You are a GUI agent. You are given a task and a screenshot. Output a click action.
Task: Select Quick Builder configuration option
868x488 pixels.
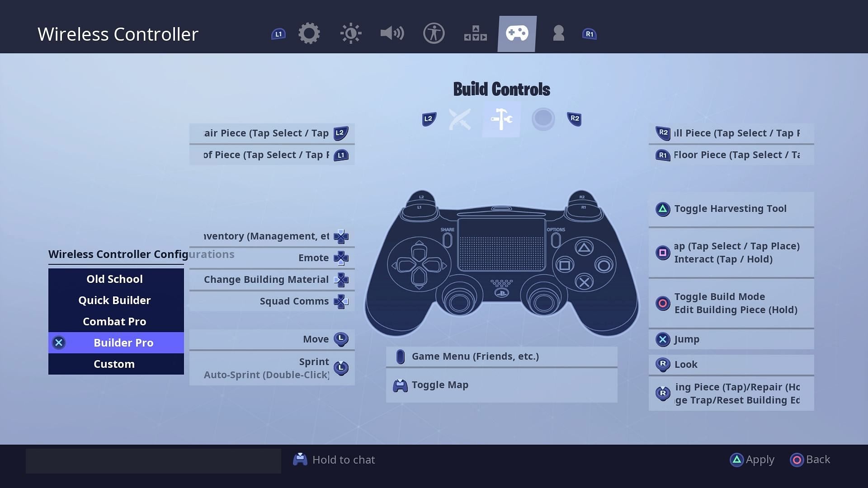(x=114, y=300)
